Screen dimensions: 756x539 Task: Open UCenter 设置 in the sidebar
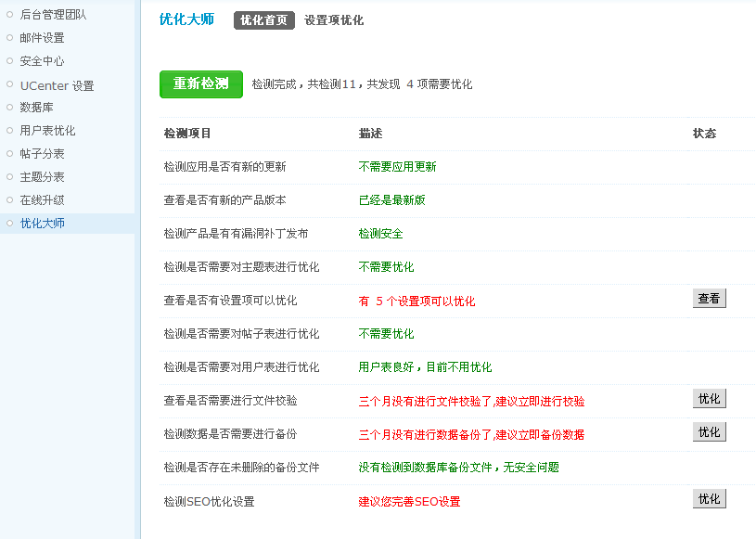click(57, 86)
